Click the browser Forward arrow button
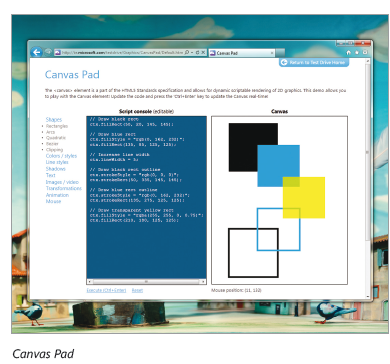Viewport: 390px width, 364px height. coord(48,52)
